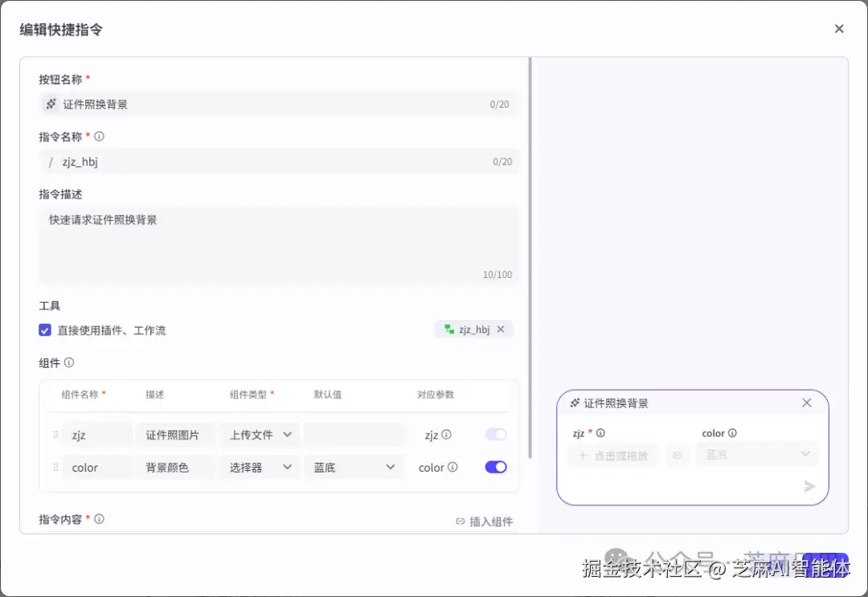Toggle the switch in the color row

point(495,467)
